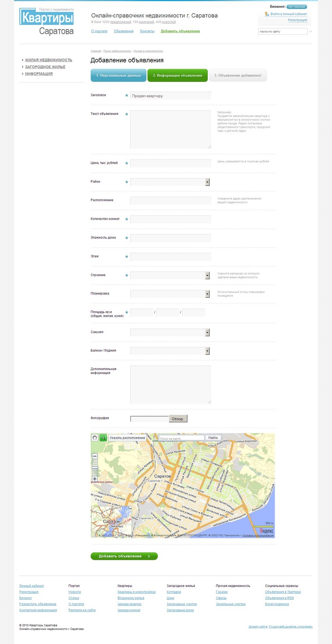The height and width of the screenshot is (644, 332).
Task: Switch to the Персональные данные step tab
Action: [118, 75]
